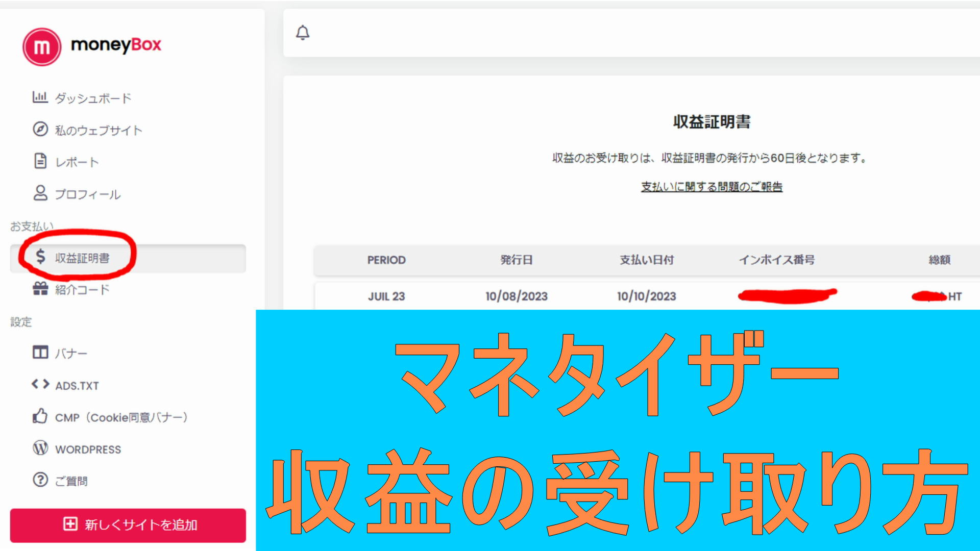Click the notification bell icon

point(303,33)
